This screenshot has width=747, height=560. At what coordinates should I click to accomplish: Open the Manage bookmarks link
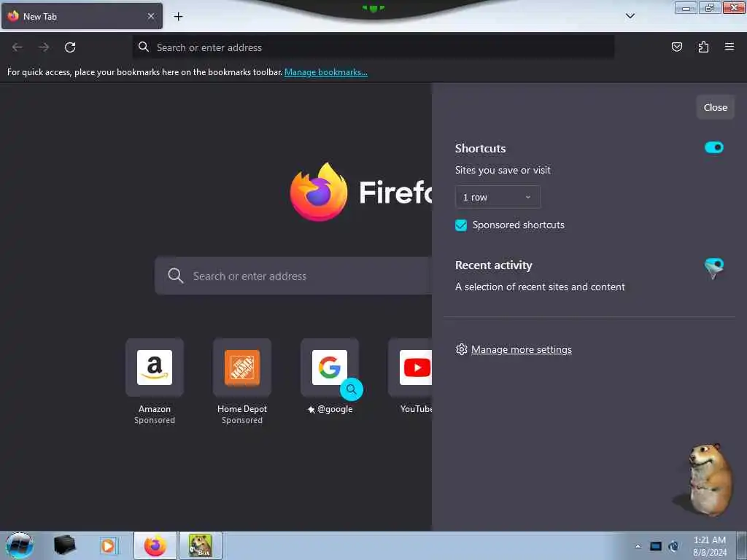[326, 72]
